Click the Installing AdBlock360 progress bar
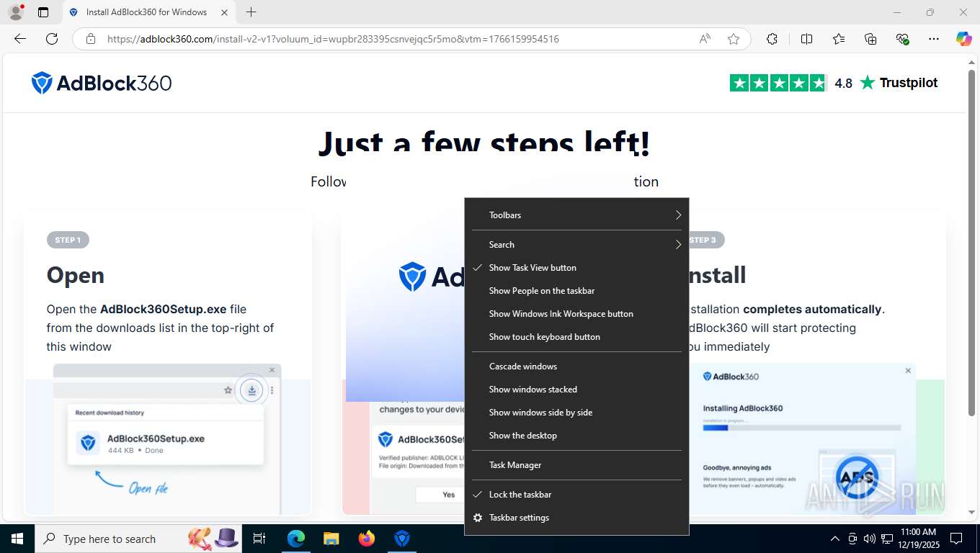Viewport: 980px width, 553px height. (x=801, y=428)
